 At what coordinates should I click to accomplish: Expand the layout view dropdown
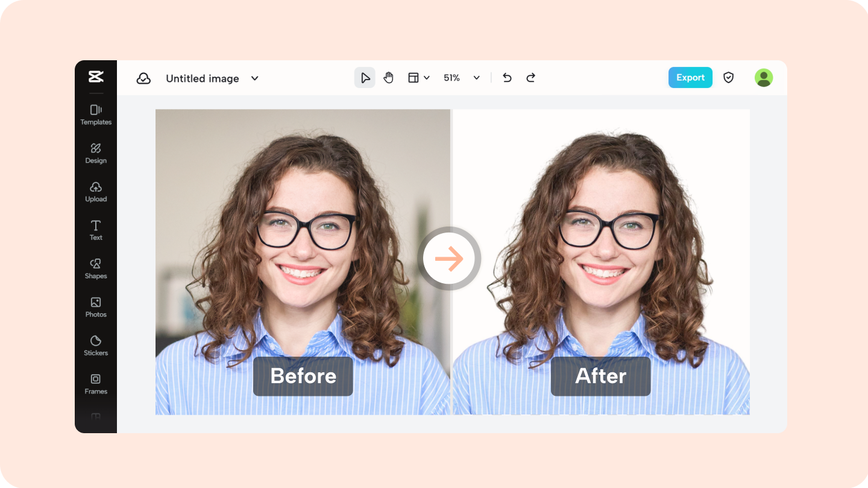(418, 77)
